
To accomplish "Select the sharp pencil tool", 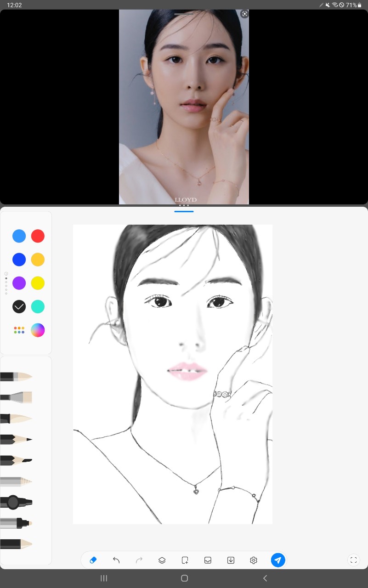I will [16, 440].
